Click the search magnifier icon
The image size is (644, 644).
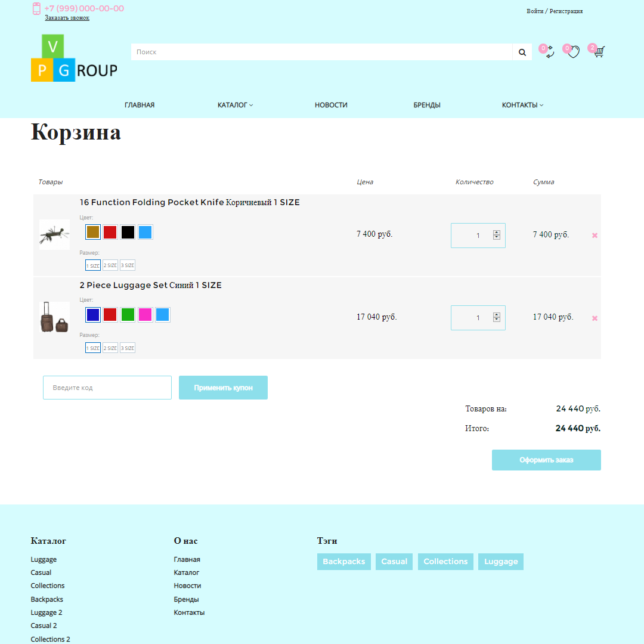pos(522,52)
